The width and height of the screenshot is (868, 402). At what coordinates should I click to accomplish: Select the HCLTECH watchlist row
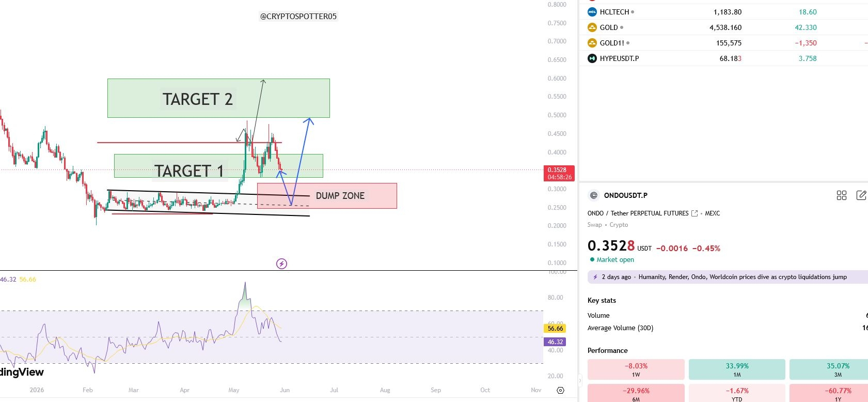(x=723, y=12)
